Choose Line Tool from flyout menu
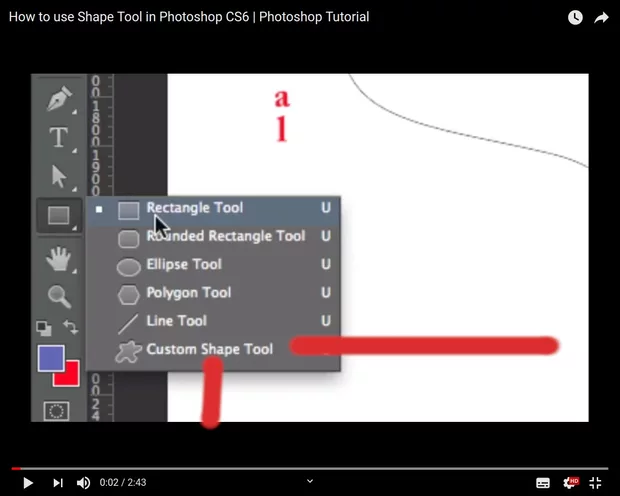The width and height of the screenshot is (620, 496). pyautogui.click(x=214, y=321)
